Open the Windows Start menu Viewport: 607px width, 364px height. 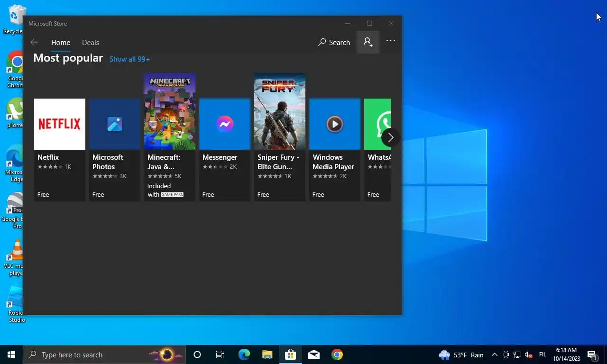pyautogui.click(x=11, y=355)
